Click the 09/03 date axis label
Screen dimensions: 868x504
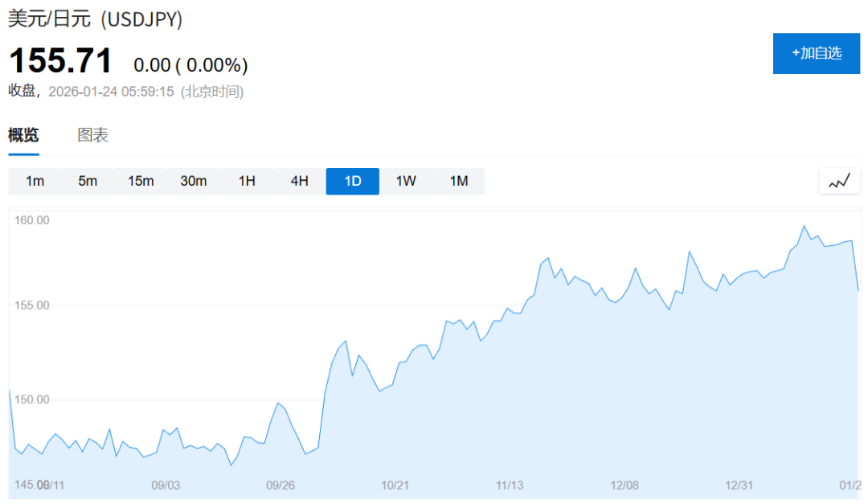point(166,486)
